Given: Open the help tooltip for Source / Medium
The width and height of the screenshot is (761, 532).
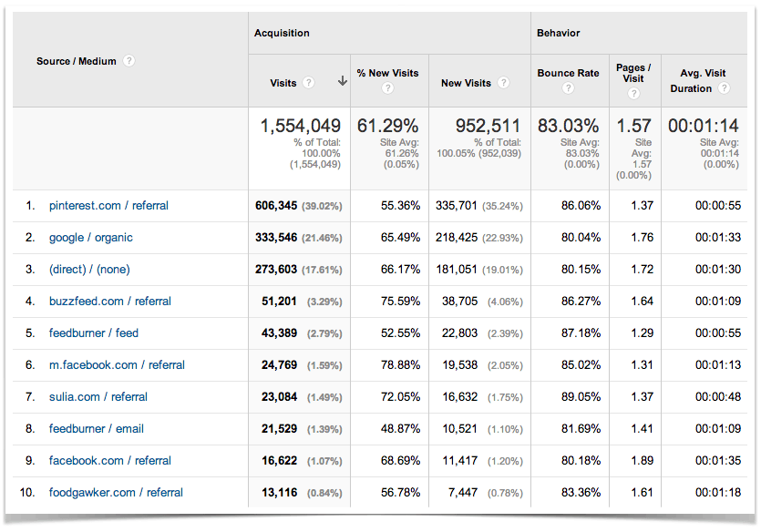Looking at the screenshot, I should [129, 61].
